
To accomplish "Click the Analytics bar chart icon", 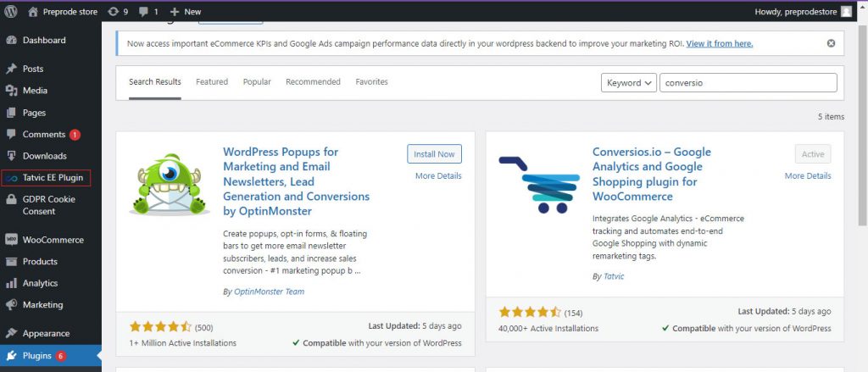I will point(11,283).
